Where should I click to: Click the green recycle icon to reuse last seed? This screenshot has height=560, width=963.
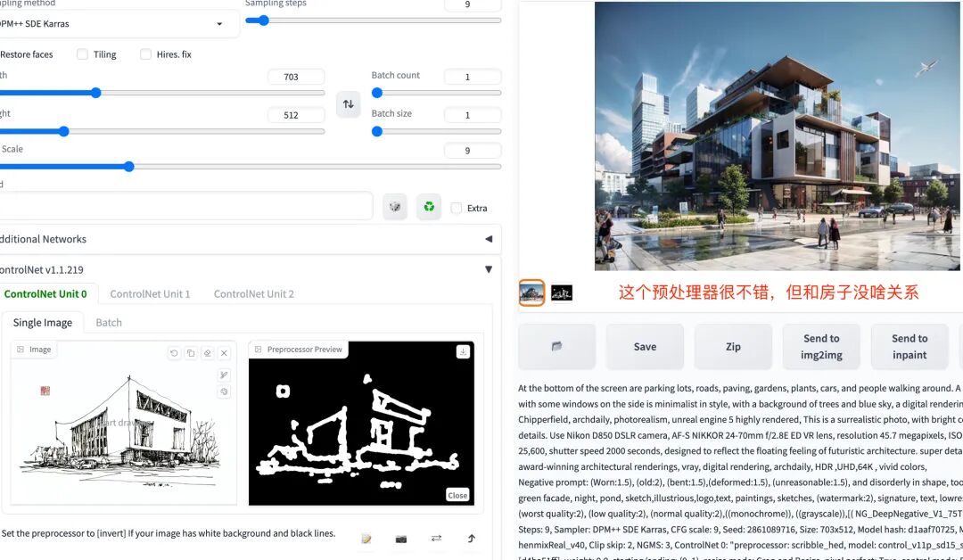pos(429,206)
